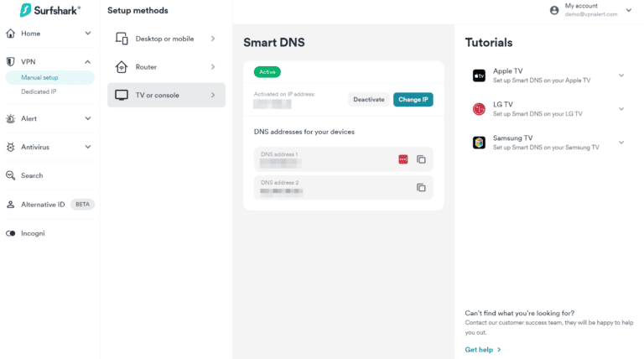Select Manual setup in sidebar
This screenshot has height=359, width=644.
coord(39,78)
